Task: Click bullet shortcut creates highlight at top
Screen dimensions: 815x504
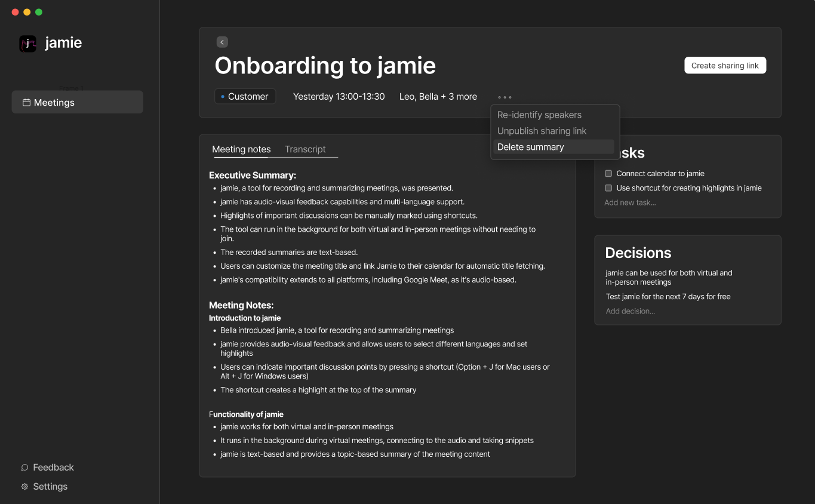Action: [318, 390]
